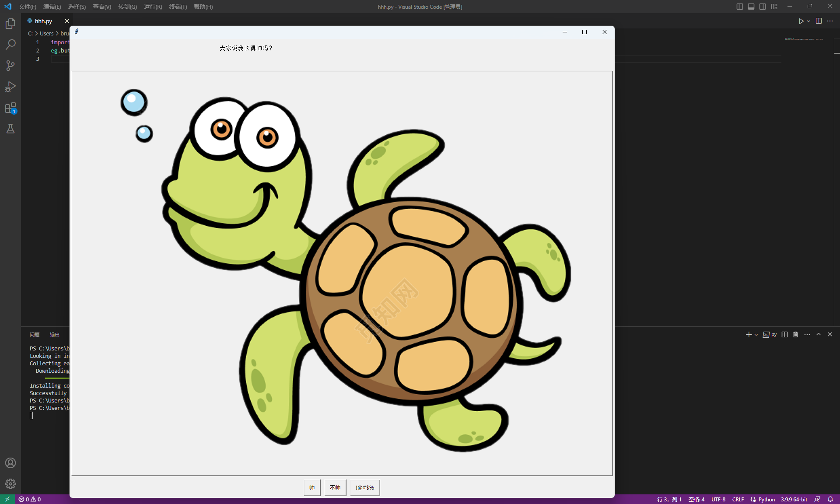Change indentation via 空格: 4

(696, 499)
